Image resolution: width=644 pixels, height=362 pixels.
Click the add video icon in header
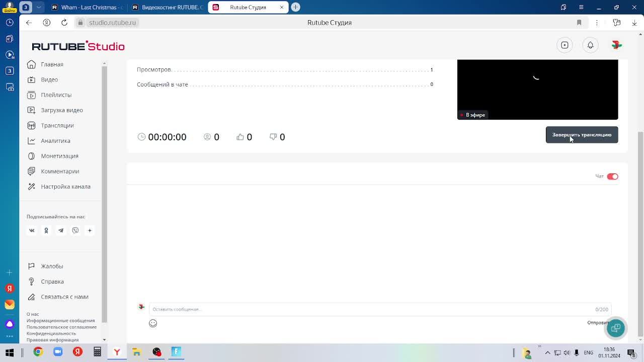(x=565, y=45)
